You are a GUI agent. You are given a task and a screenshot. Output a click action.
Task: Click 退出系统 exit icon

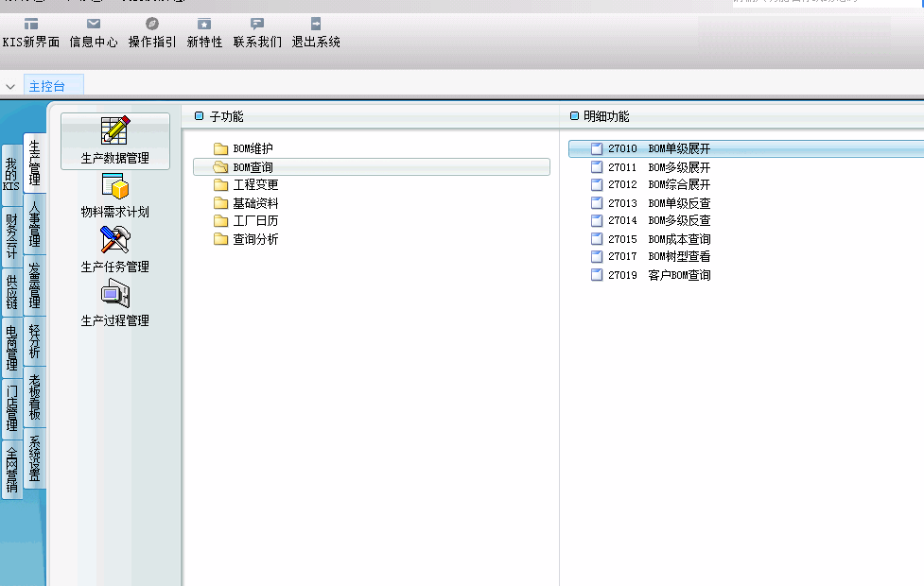pos(316,25)
